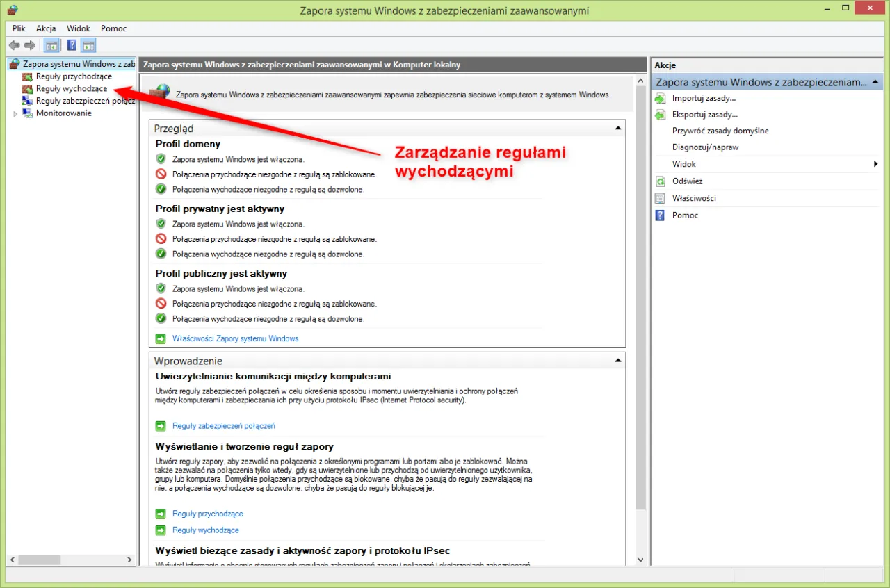Open the Widok menu
Image resolution: width=890 pixels, height=588 pixels.
[x=78, y=28]
